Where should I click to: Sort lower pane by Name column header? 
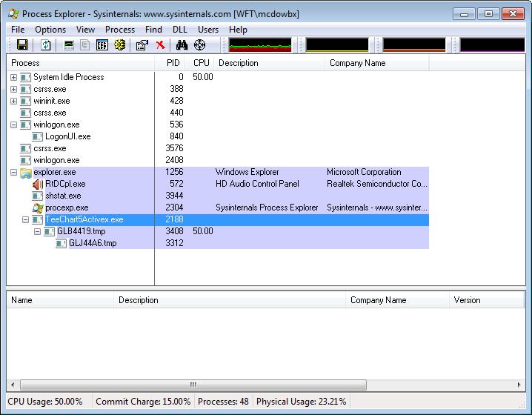[x=60, y=300]
